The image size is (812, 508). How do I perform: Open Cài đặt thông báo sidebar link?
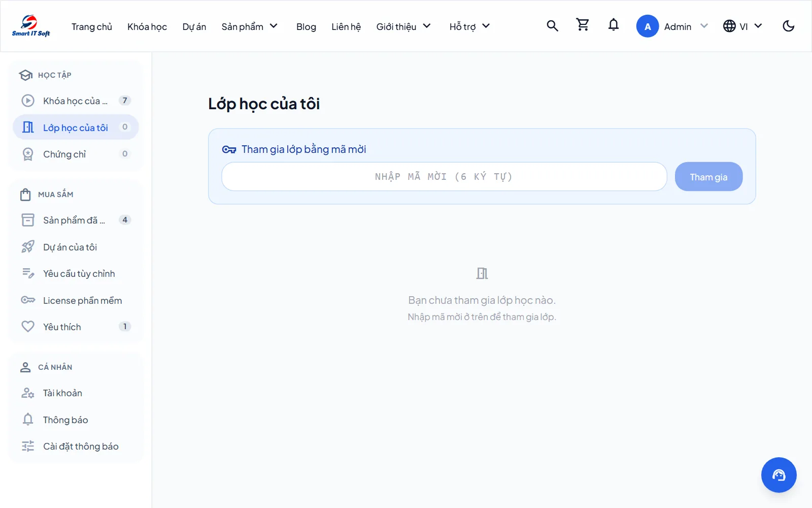[x=76, y=446]
